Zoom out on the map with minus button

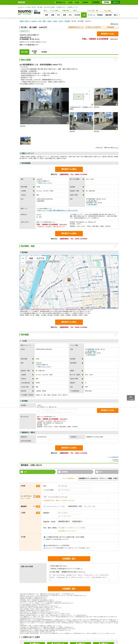(23, 263)
